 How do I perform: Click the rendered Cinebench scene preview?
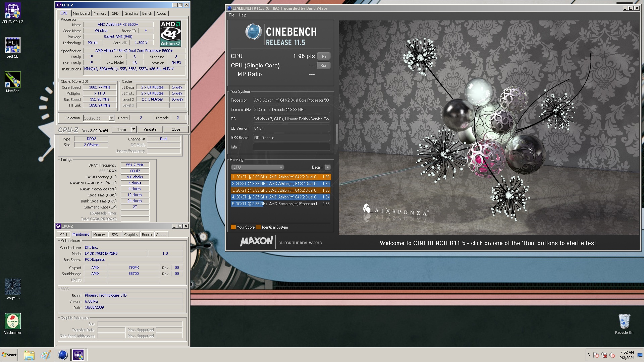(x=489, y=128)
